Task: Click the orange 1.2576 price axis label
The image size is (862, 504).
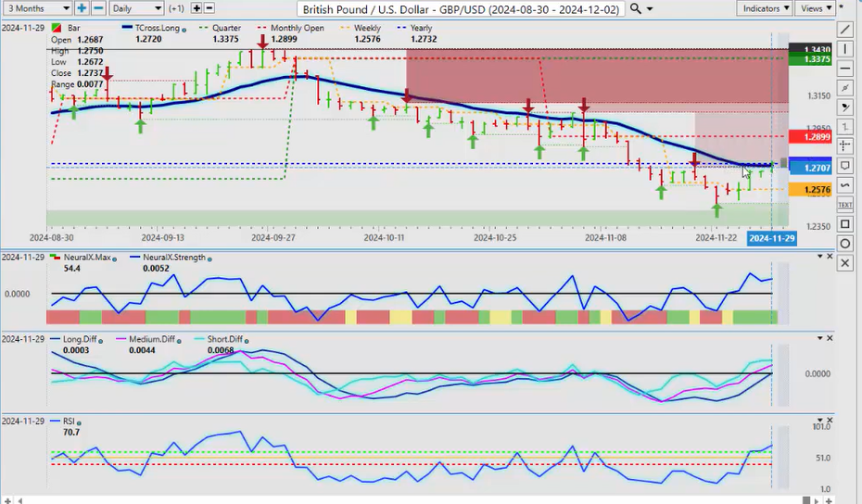Action: pos(810,190)
